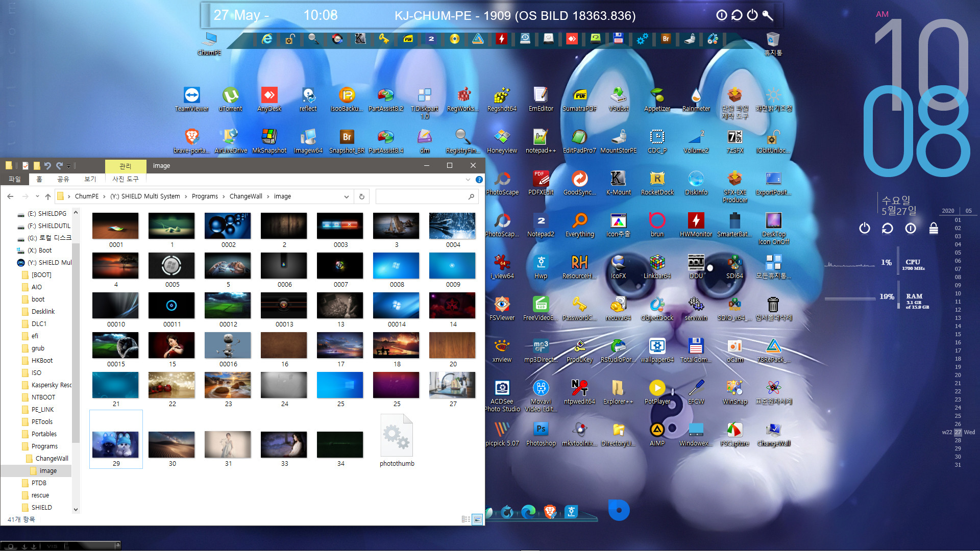Image resolution: width=980 pixels, height=551 pixels.
Task: Launch AIMP from the desktop
Action: (657, 434)
